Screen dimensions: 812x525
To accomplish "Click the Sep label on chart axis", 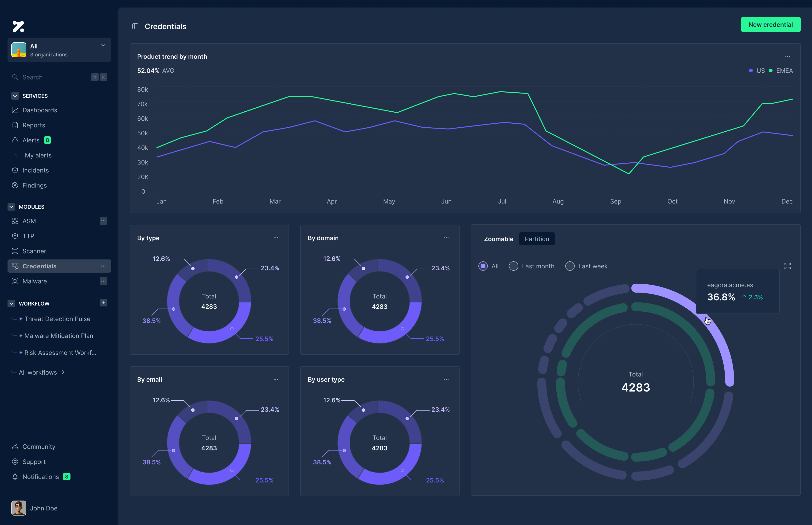I will coord(615,201).
